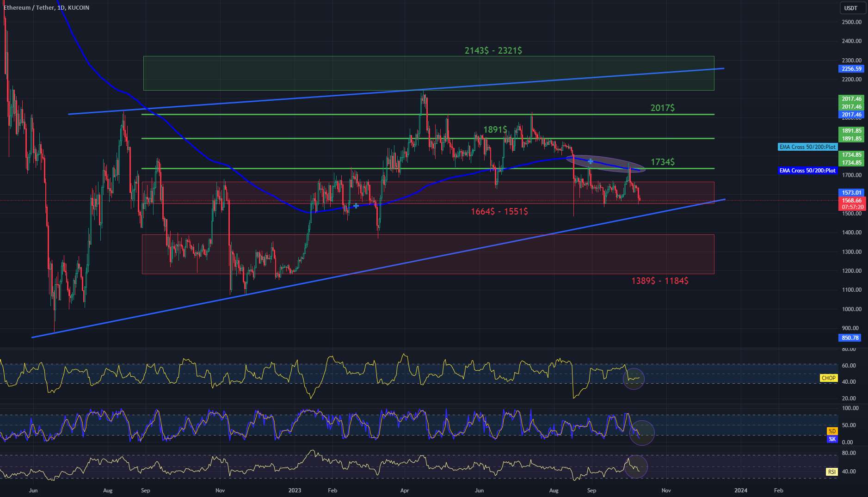This screenshot has width=868, height=497.
Task: Click the blue 1573.01 price label
Action: (x=851, y=192)
